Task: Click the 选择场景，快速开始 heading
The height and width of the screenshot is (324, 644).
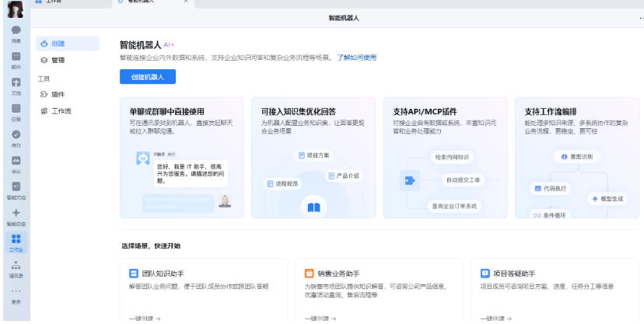Action: 151,246
